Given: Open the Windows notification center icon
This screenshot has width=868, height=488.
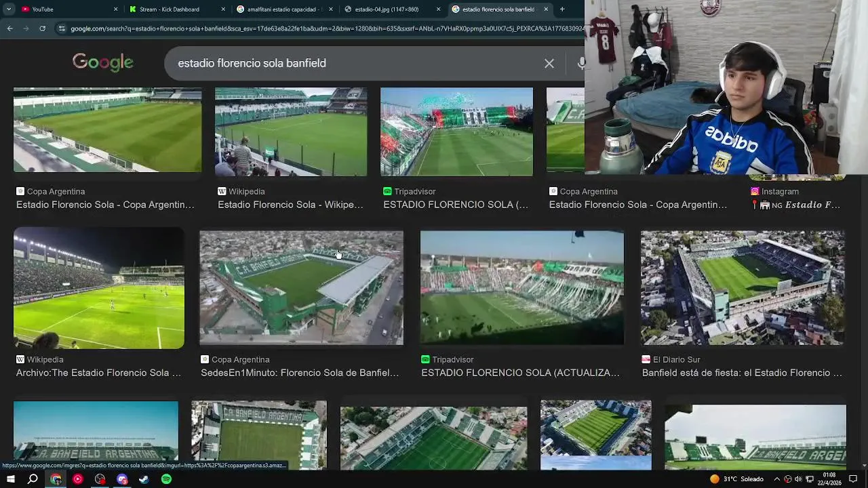Looking at the screenshot, I should pos(853,479).
